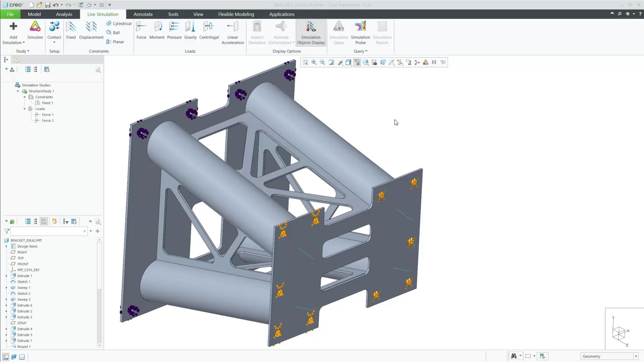The width and height of the screenshot is (644, 362).
Task: Click Zoom In in graphics toolbar
Action: 314,62
